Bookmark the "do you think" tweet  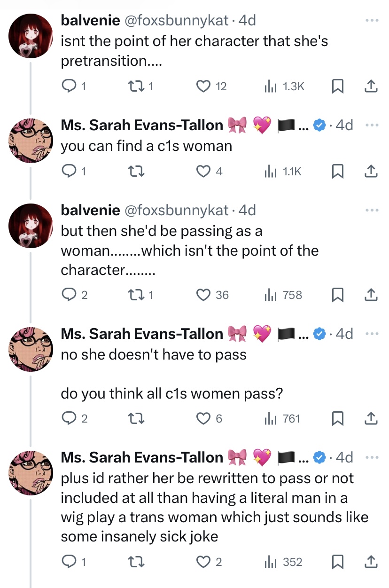click(x=337, y=418)
